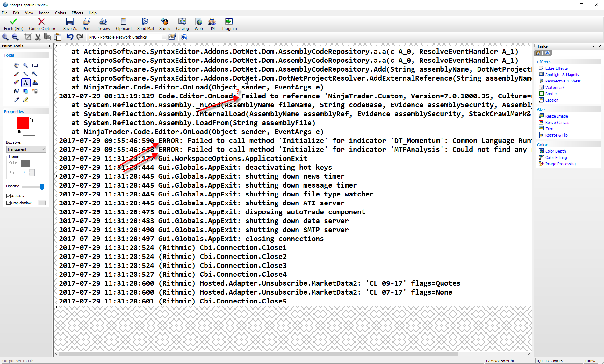The image size is (604, 364).
Task: Toggle the Antialias checkbox
Action: (9, 196)
